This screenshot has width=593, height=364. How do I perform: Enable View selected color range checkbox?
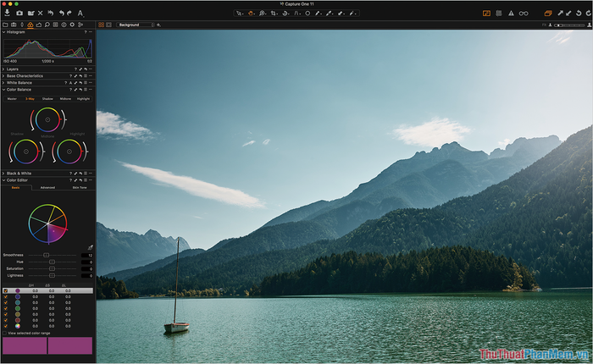4,334
